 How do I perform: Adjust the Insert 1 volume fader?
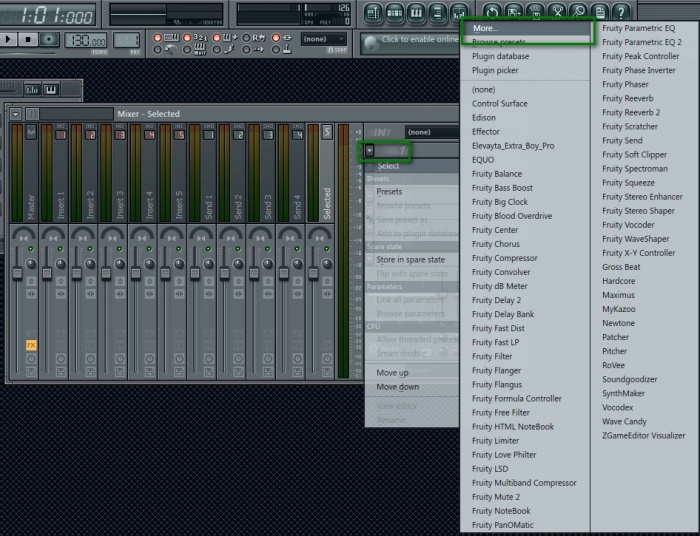(46, 274)
